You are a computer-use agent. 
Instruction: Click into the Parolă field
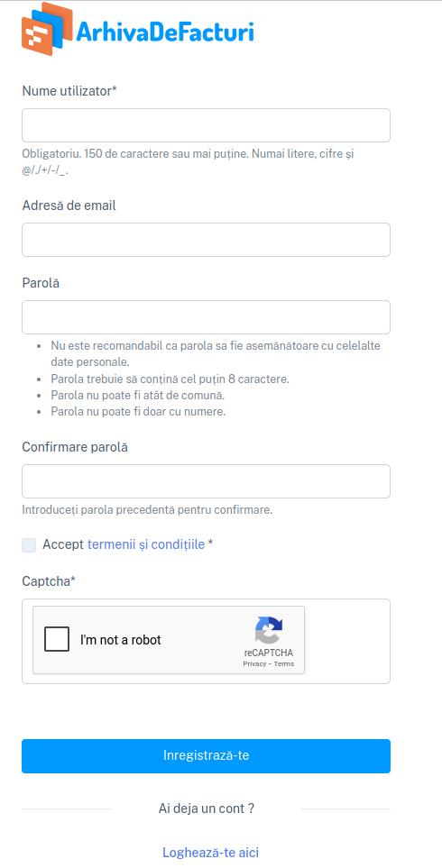(206, 317)
